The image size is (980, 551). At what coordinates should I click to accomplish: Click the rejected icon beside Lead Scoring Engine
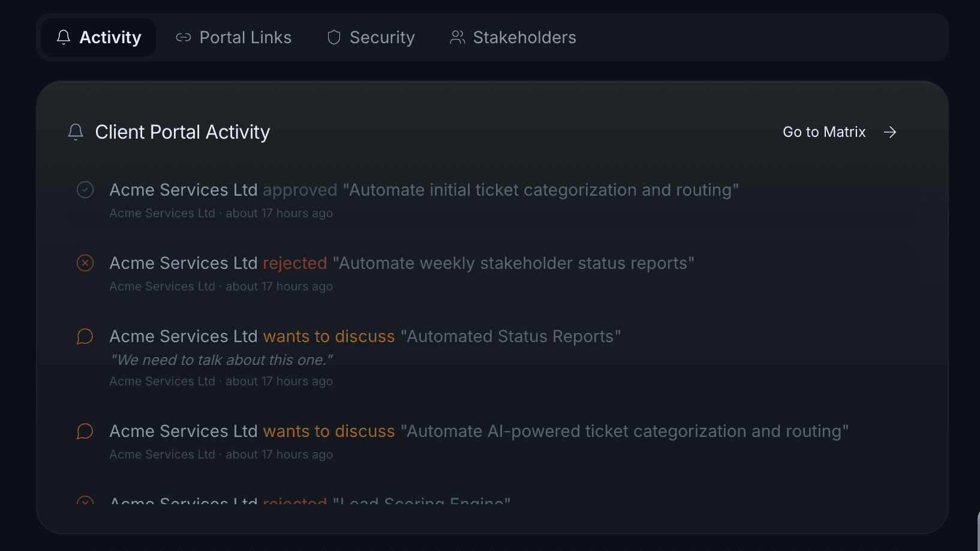tap(85, 503)
